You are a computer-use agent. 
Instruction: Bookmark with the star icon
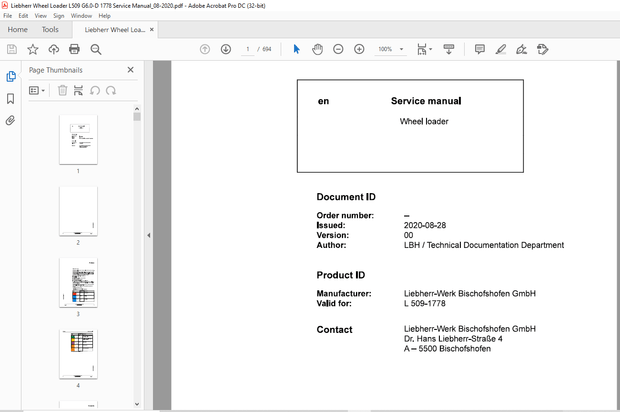(x=33, y=49)
